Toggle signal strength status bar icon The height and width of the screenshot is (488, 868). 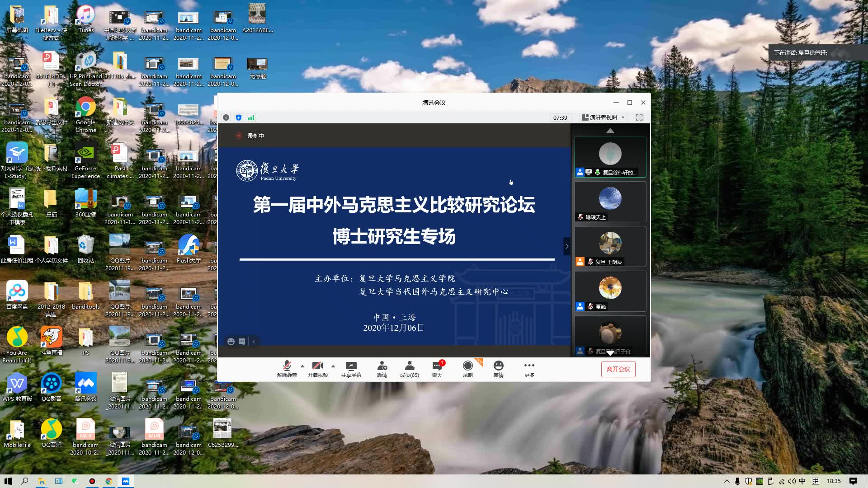(250, 117)
